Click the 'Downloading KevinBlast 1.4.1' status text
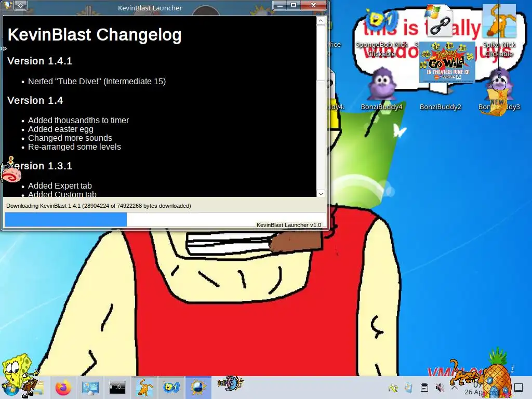Viewport: 532px width, 399px height. (98, 206)
